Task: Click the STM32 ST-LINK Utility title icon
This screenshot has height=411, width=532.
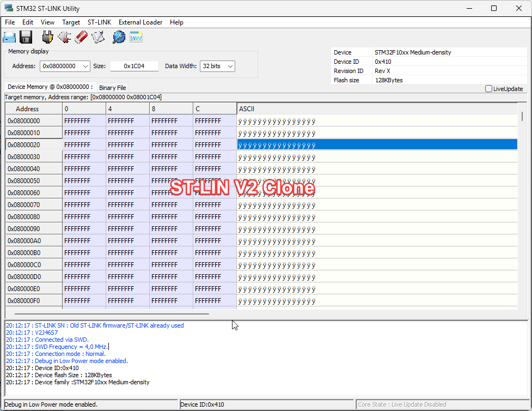Action: click(9, 8)
